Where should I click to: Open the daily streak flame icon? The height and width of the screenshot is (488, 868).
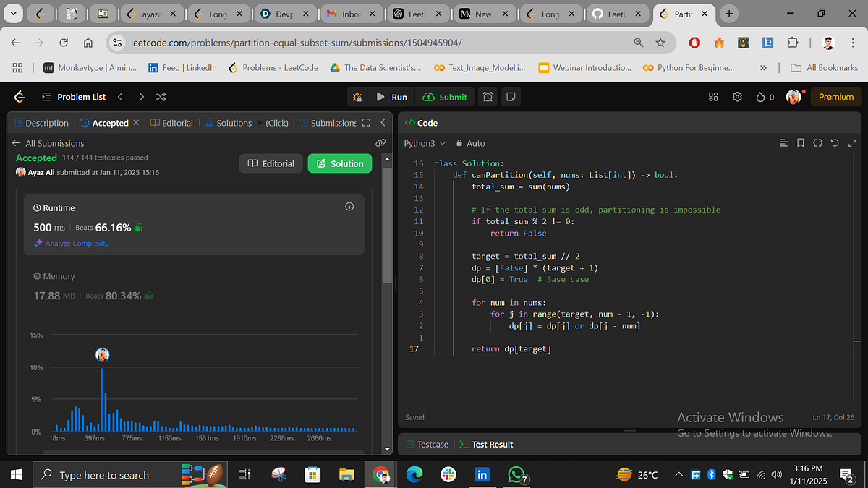click(761, 96)
